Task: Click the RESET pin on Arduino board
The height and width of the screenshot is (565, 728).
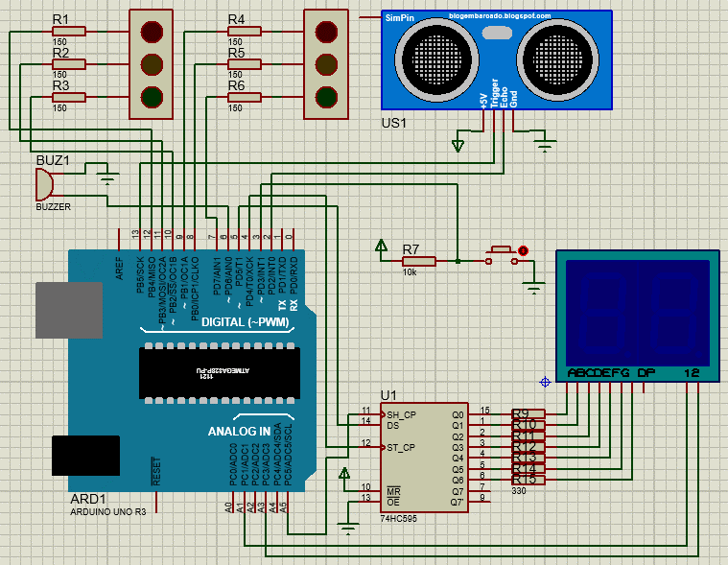Action: [x=156, y=471]
